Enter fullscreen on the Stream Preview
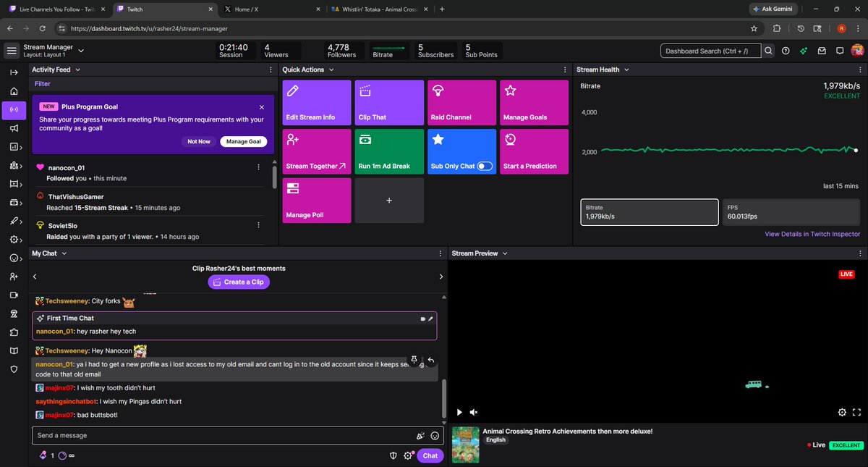 tap(856, 412)
